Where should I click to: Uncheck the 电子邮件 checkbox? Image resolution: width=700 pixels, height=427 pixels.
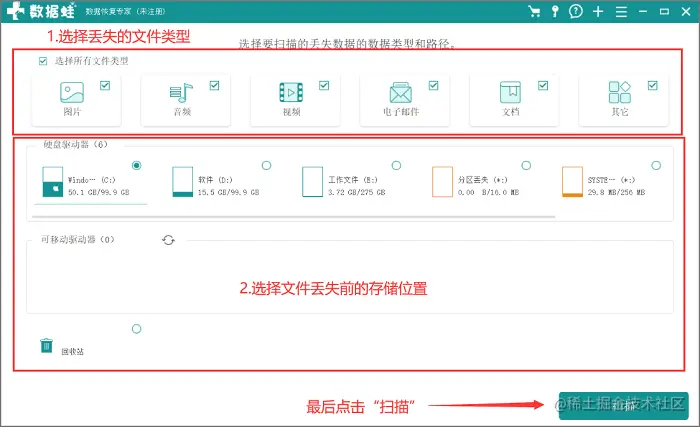[433, 85]
